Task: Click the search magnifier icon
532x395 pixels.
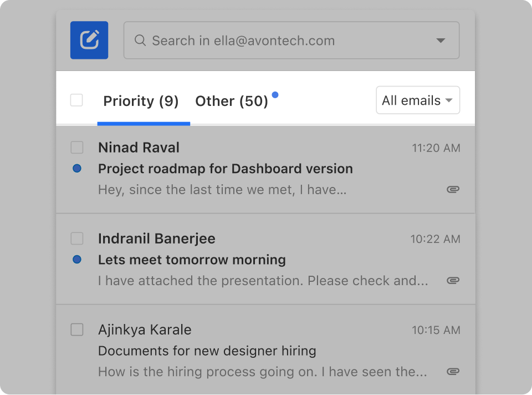Action: click(x=140, y=40)
